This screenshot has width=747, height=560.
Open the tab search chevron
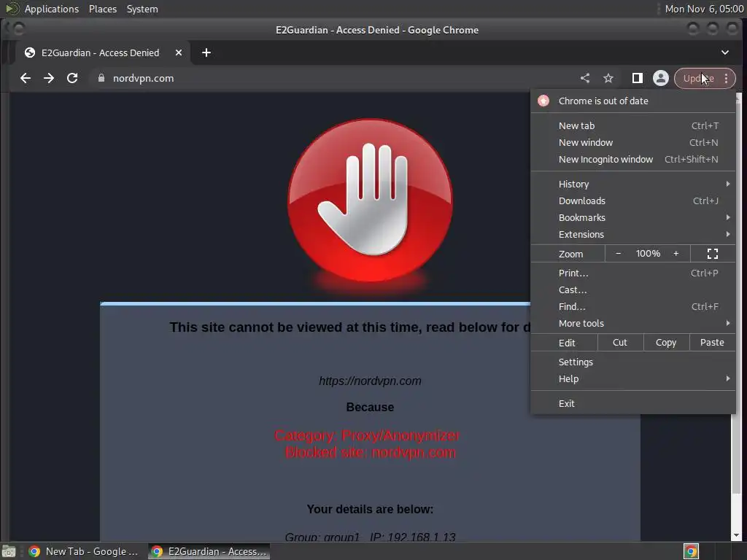pyautogui.click(x=724, y=52)
